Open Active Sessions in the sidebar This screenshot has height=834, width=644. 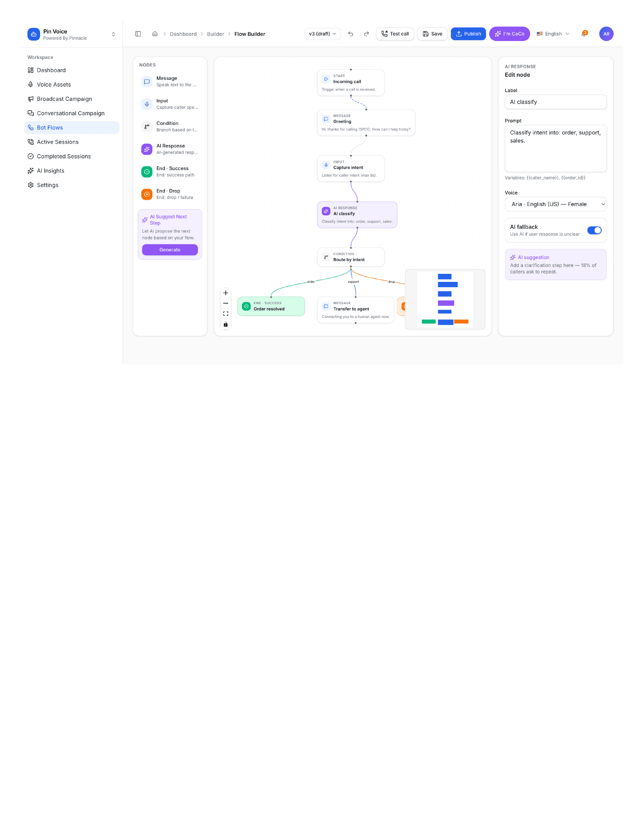[x=72, y=142]
